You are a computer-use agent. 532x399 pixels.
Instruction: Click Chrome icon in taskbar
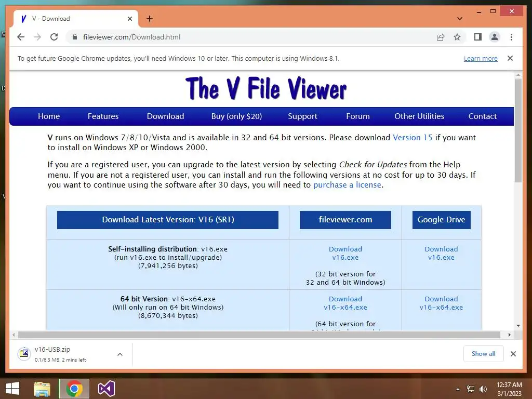click(x=74, y=389)
